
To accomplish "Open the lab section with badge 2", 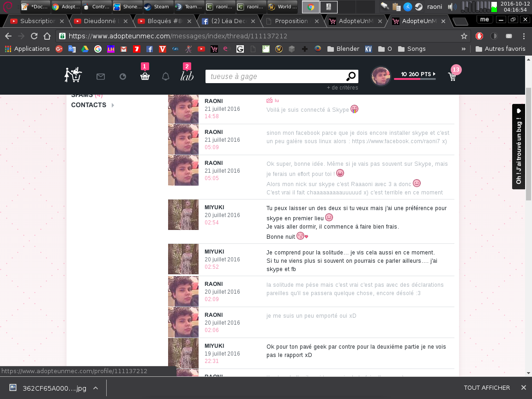I will 187,76.
